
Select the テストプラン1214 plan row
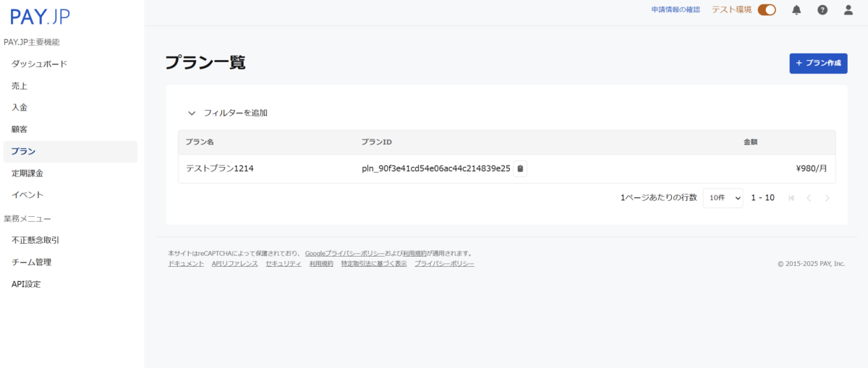pos(220,168)
